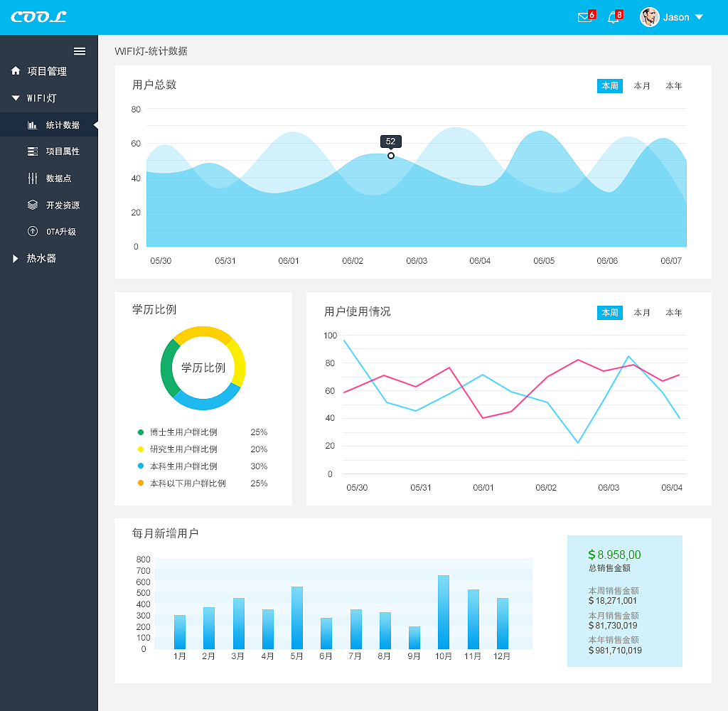Select 本周 in 用户使用情况 chart
Image resolution: width=728 pixels, height=711 pixels.
pos(609,313)
